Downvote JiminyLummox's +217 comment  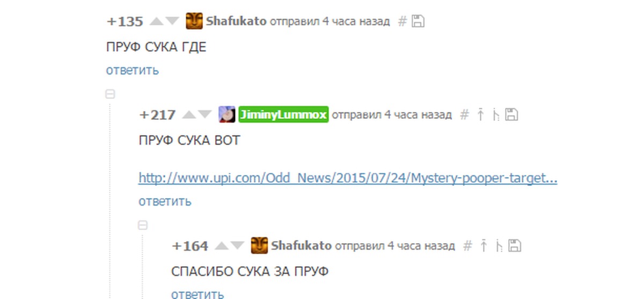point(205,114)
